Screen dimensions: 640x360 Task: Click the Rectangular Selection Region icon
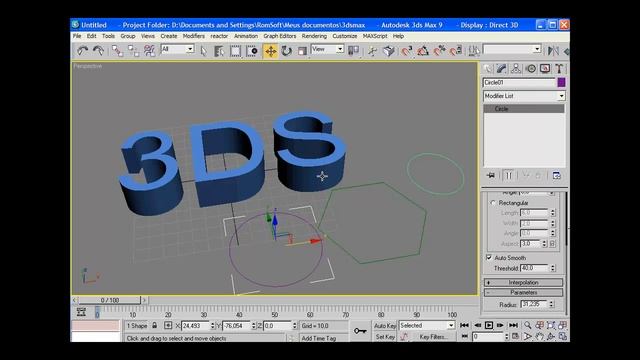point(236,51)
